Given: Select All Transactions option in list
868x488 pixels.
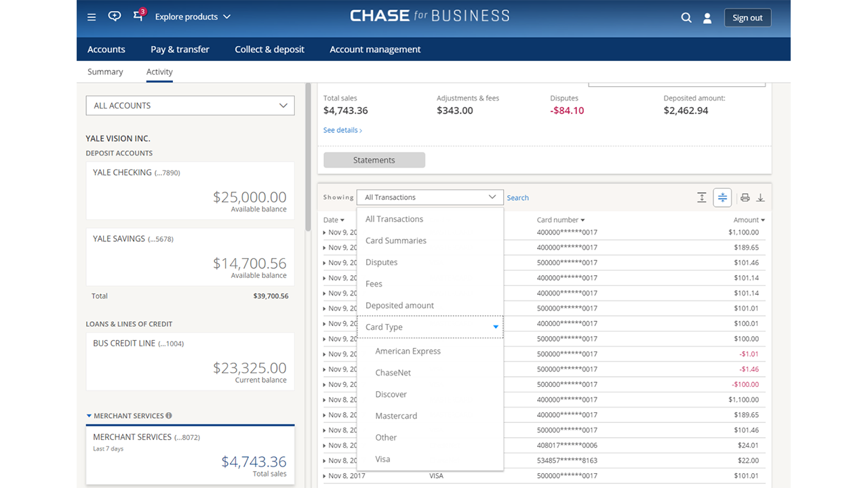Looking at the screenshot, I should point(430,219).
